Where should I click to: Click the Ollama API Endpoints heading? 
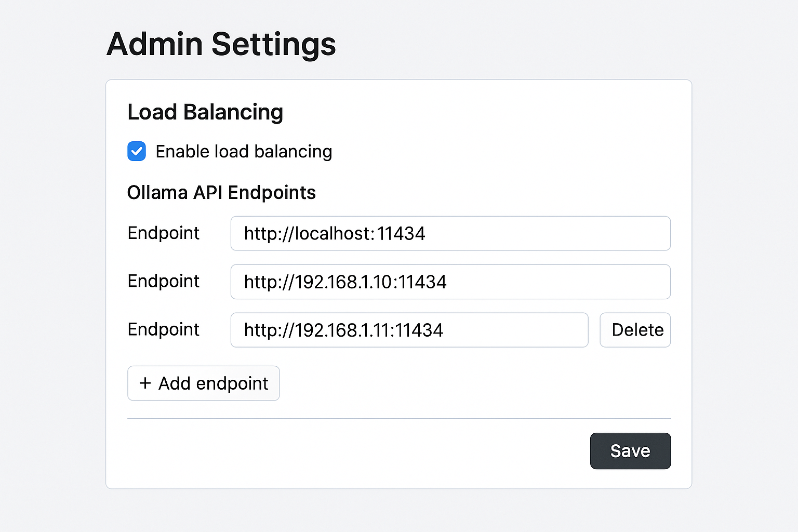click(x=221, y=192)
